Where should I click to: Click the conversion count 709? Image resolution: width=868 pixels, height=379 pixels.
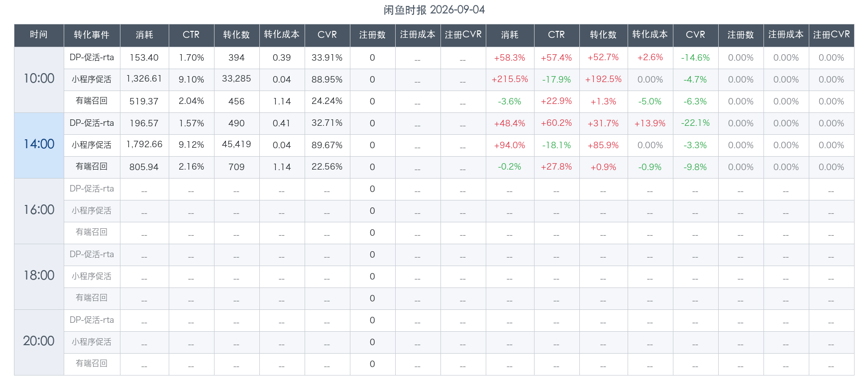click(x=236, y=167)
